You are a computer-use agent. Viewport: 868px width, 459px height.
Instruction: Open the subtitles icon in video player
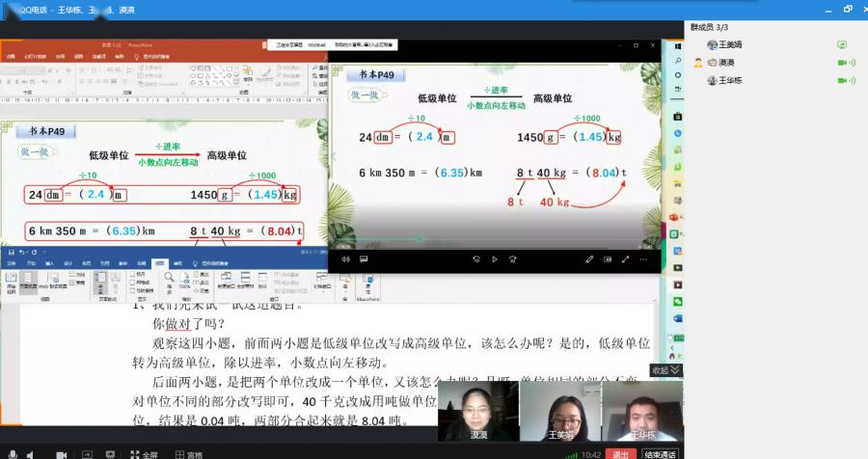coord(364,259)
